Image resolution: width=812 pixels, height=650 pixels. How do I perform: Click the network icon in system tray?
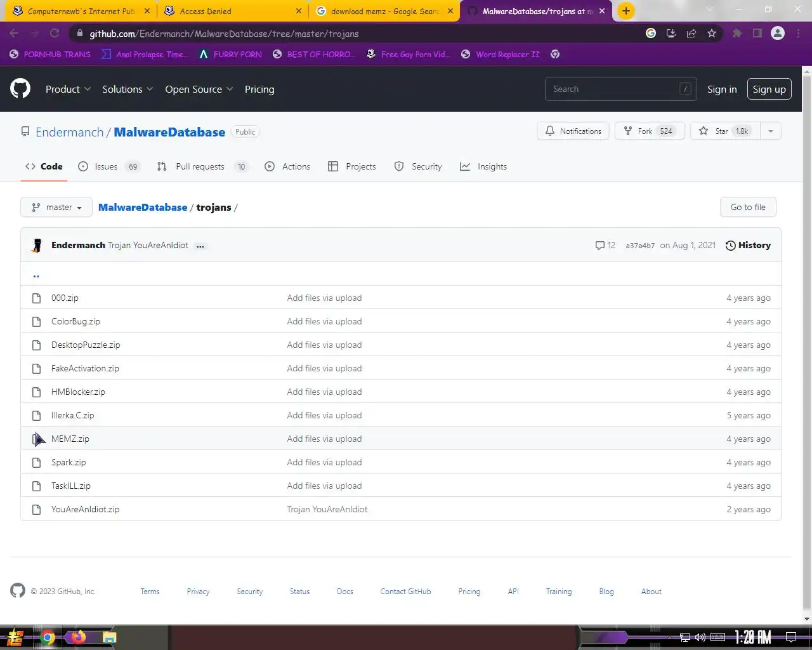click(685, 637)
